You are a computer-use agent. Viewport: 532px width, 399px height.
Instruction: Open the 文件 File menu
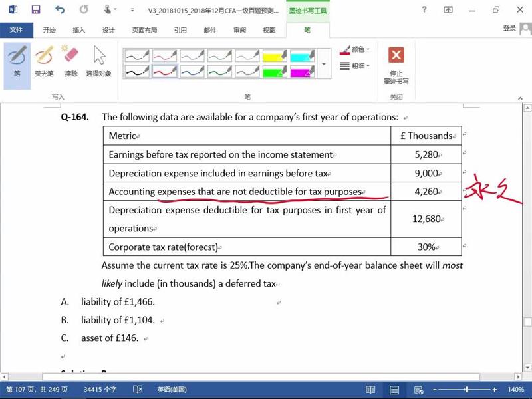(x=17, y=30)
